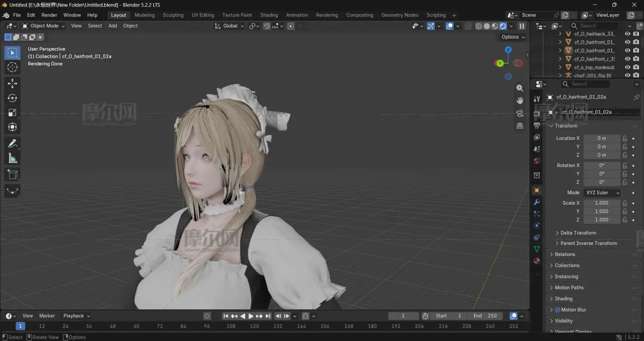Image resolution: width=644 pixels, height=341 pixels.
Task: Toggle visibility of cf_o_top_madesuit
Action: 627,67
